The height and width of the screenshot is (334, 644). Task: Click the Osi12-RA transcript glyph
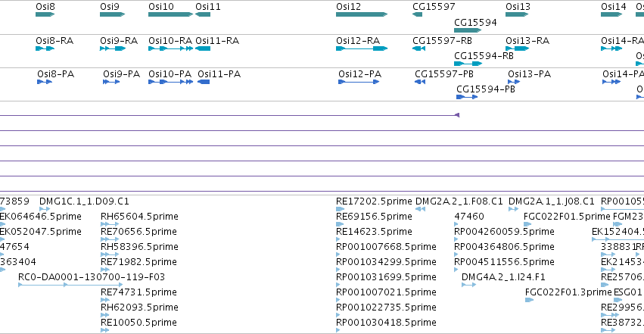(x=362, y=48)
